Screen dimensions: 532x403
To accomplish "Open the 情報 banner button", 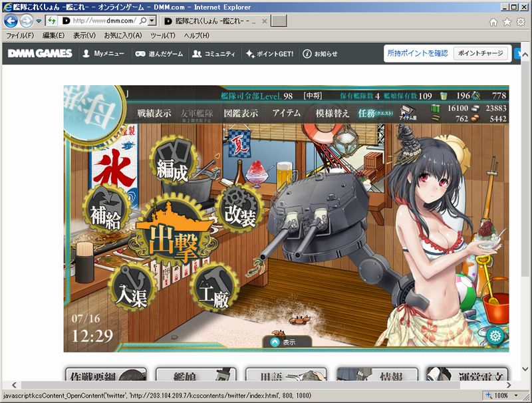I will [376, 374].
